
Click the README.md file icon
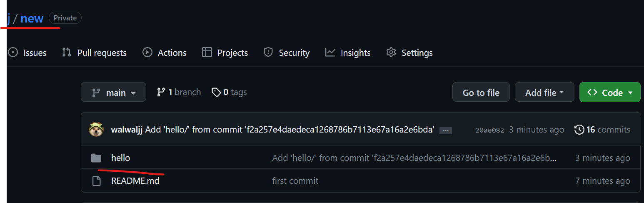96,181
